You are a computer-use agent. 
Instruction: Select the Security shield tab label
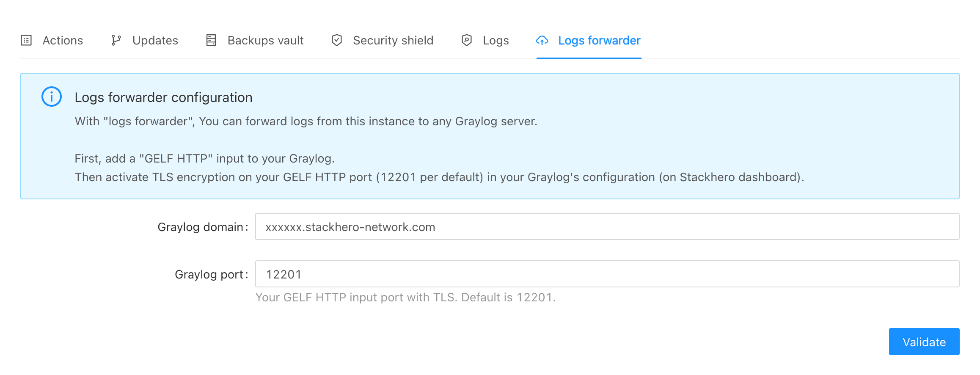click(393, 40)
